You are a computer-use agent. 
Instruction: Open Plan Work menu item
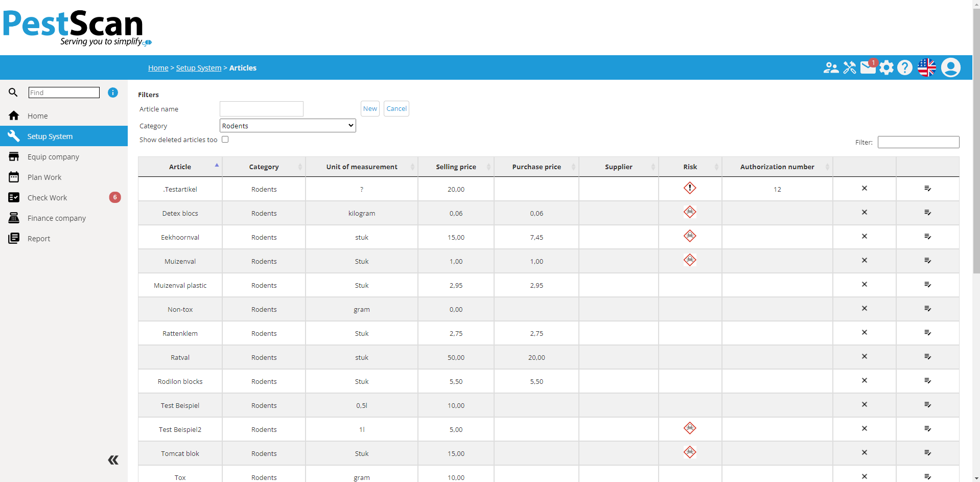[64, 177]
